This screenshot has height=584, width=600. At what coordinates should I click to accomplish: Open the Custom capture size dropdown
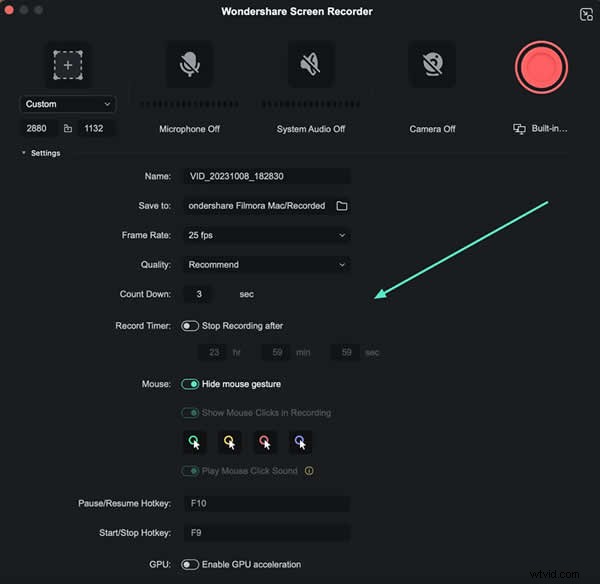67,104
